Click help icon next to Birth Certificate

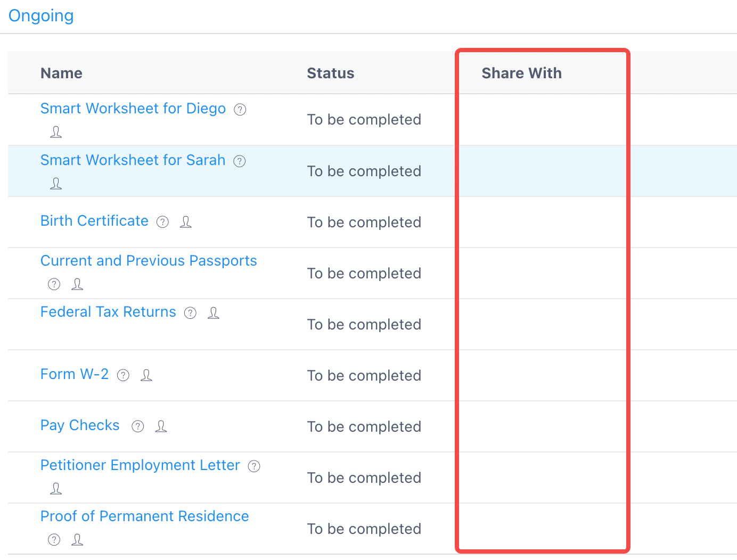[162, 222]
